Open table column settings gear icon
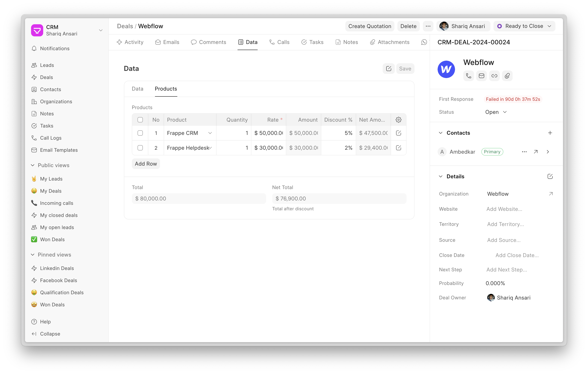 point(399,120)
